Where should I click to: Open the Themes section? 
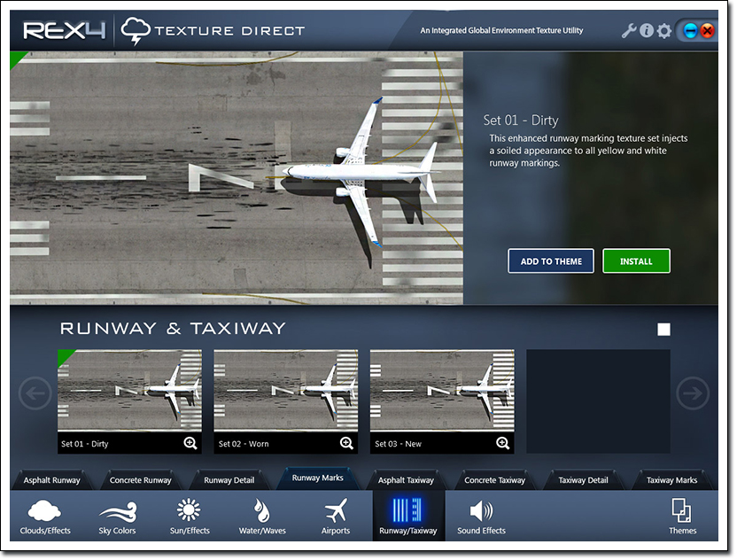682,517
